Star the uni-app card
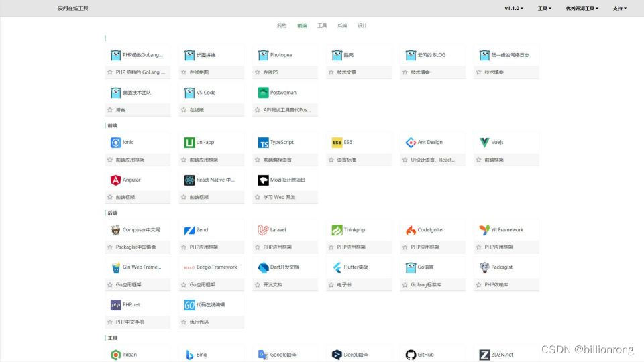Viewport: 644px width, 362px height. (184, 160)
